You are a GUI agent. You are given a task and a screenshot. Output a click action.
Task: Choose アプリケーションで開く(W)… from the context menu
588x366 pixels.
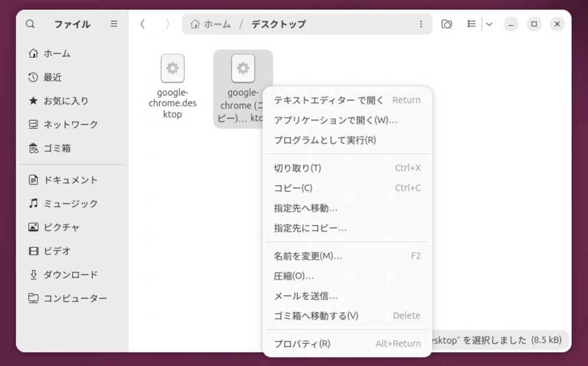point(335,120)
